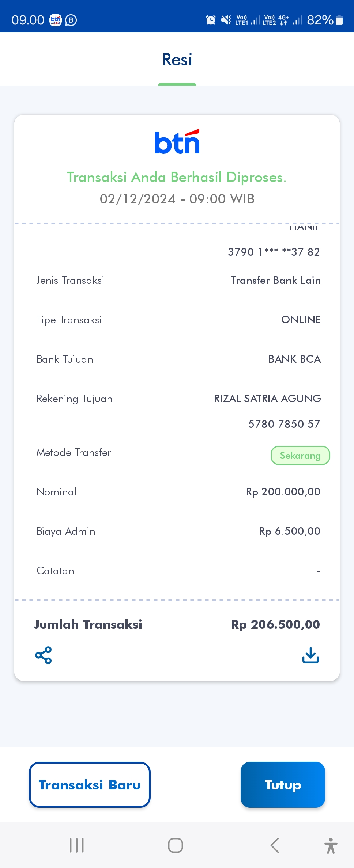Viewport: 354px width, 868px height.
Task: Tap the Rp 200.000,00 nominal value
Action: (283, 492)
